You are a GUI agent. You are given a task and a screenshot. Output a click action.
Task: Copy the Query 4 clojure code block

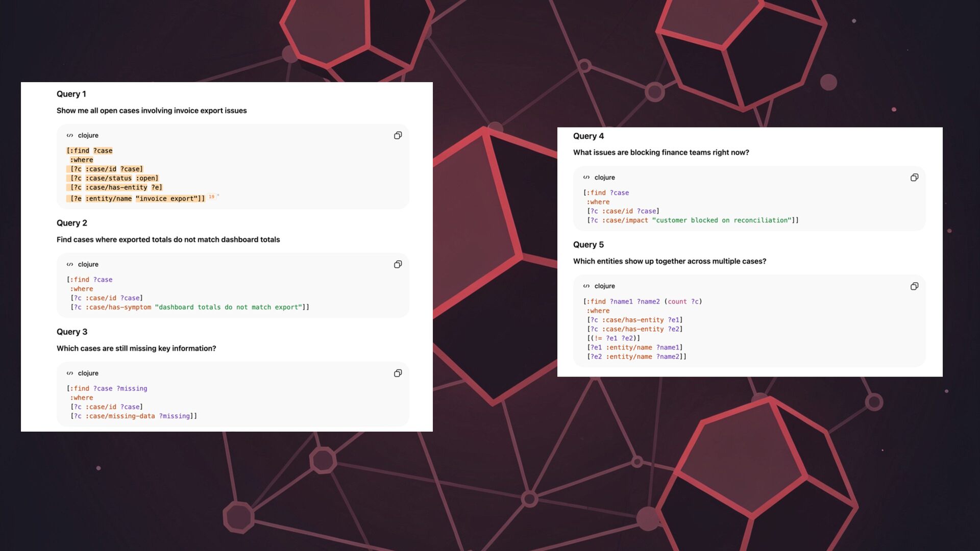click(x=914, y=178)
